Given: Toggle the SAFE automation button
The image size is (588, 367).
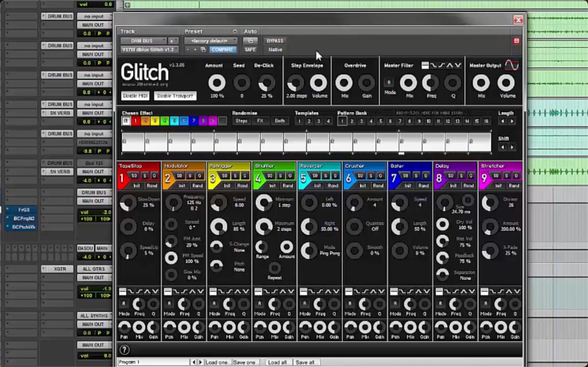Looking at the screenshot, I should tap(250, 49).
